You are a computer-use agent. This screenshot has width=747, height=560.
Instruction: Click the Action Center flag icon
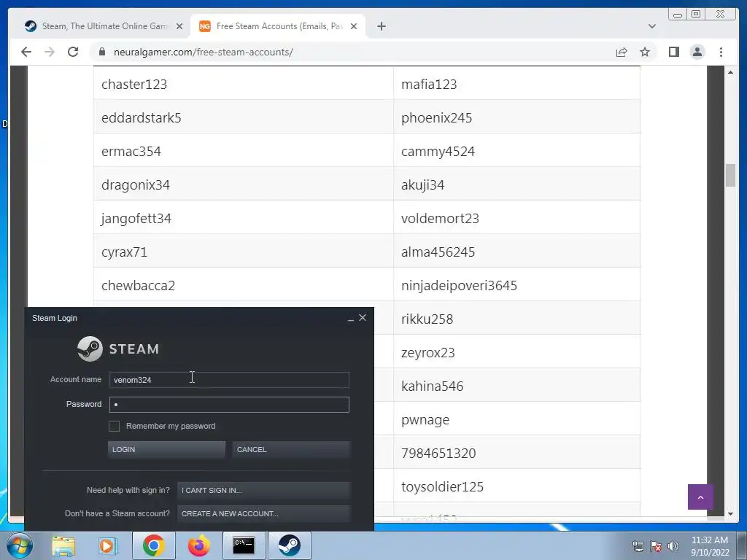(x=656, y=546)
